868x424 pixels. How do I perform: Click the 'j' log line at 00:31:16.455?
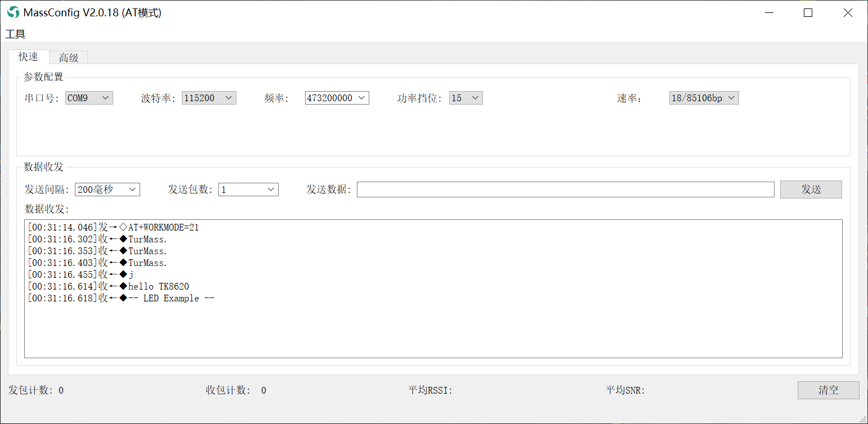point(80,274)
